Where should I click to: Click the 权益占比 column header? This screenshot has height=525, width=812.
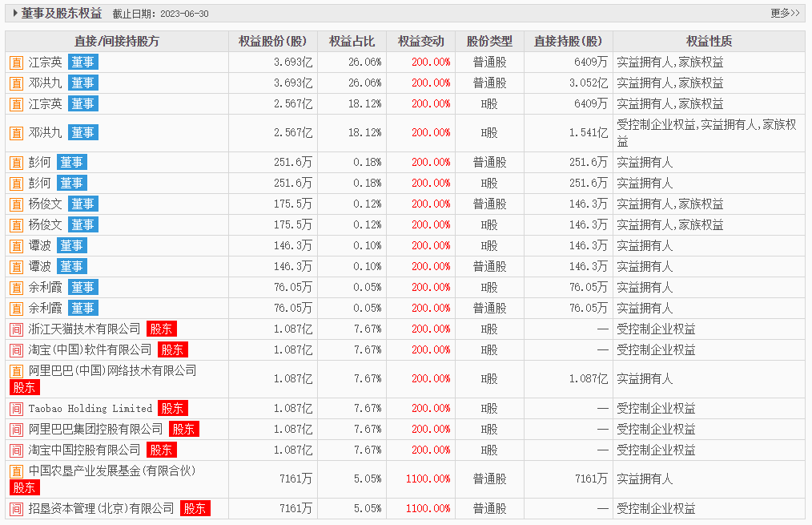(352, 42)
